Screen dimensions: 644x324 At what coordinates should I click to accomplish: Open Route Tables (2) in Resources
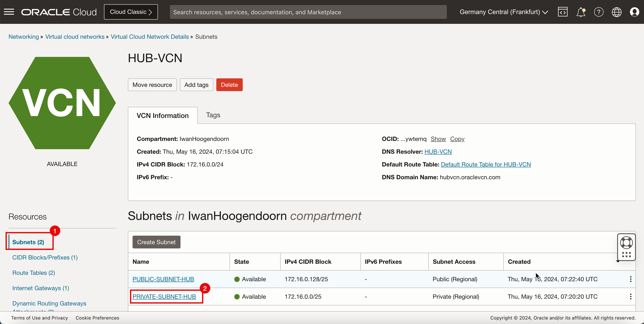click(33, 272)
